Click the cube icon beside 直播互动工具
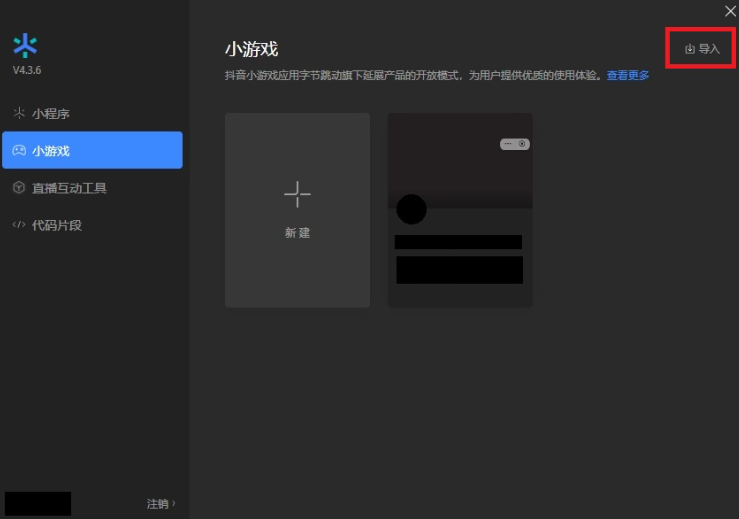 (x=18, y=188)
